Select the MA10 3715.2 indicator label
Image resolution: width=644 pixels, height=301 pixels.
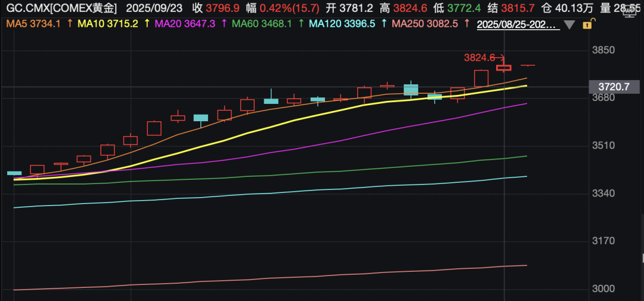[x=107, y=24]
